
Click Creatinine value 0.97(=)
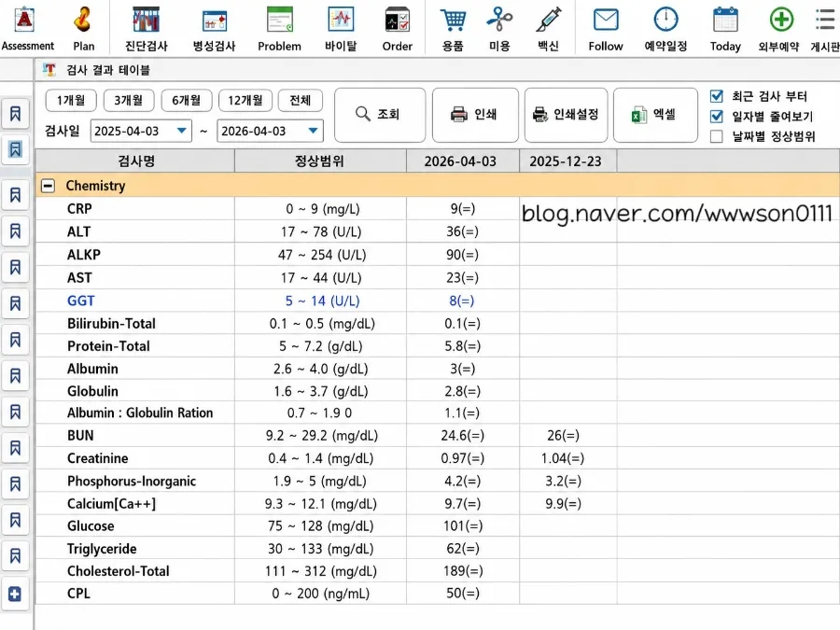462,458
